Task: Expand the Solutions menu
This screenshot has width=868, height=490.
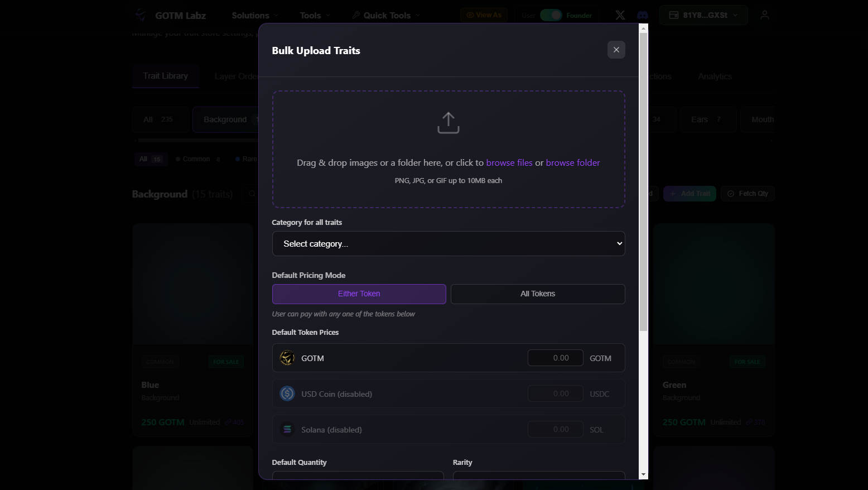Action: pyautogui.click(x=255, y=16)
